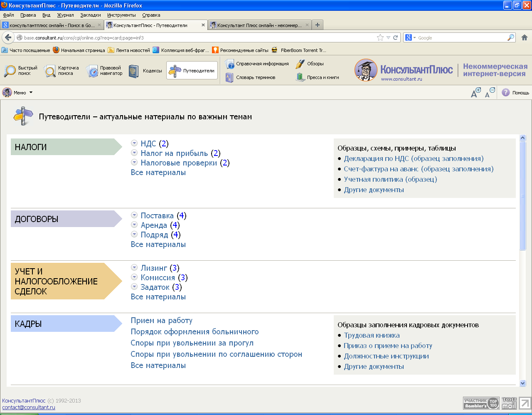Expand the Поставка item
Screen dimensions: 532x415
(134, 215)
